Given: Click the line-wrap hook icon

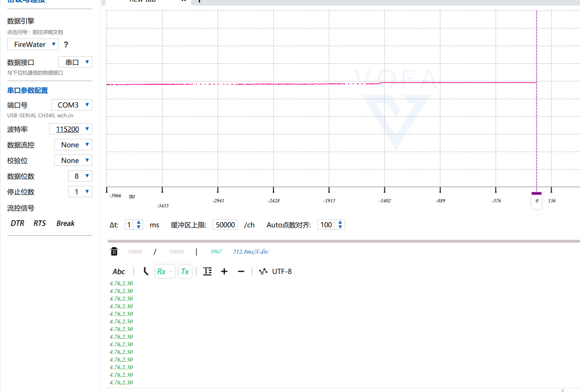Looking at the screenshot, I should click(146, 271).
